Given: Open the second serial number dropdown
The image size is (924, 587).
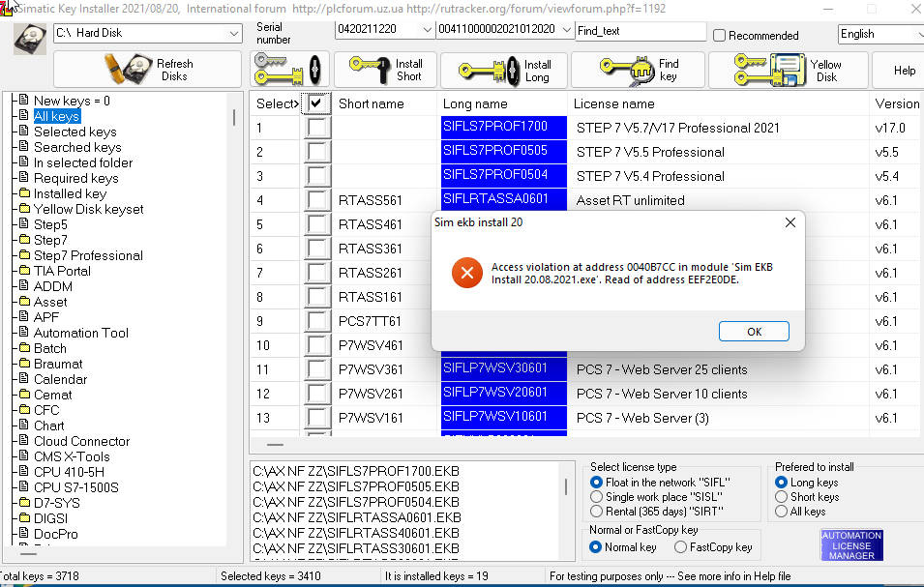Looking at the screenshot, I should click(566, 29).
